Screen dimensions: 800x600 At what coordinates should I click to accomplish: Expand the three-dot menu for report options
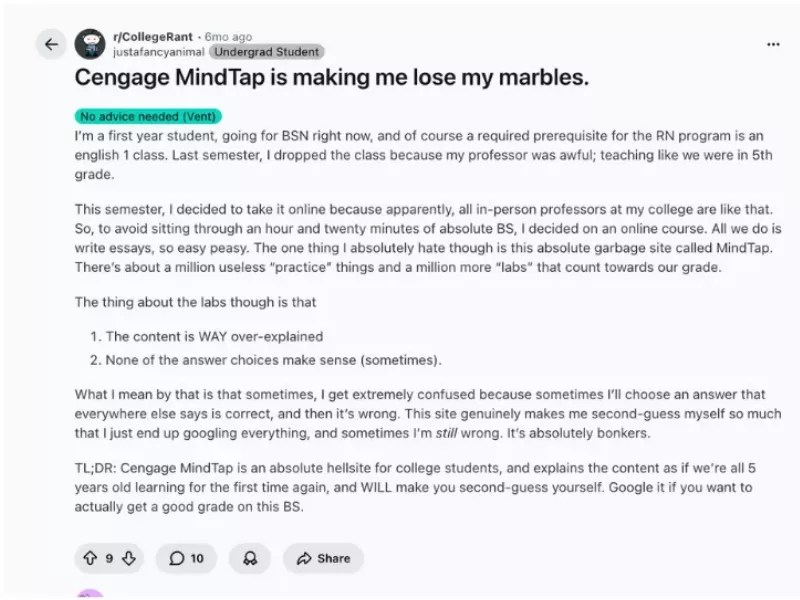coord(773,44)
